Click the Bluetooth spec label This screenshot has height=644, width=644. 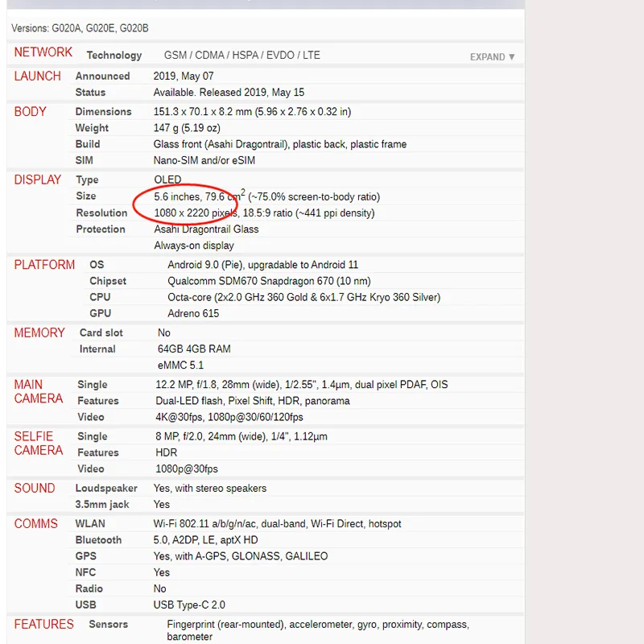[98, 540]
